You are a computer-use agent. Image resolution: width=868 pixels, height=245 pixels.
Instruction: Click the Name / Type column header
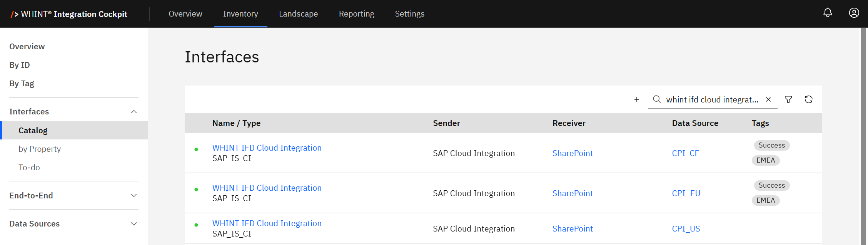[x=236, y=123]
